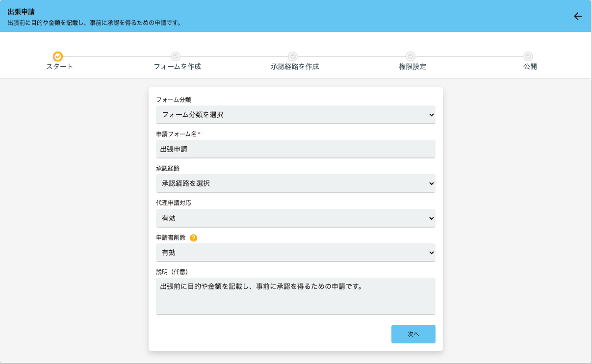This screenshot has height=364, width=592.
Task: Expand the 申請書削除 dropdown
Action: (295, 252)
